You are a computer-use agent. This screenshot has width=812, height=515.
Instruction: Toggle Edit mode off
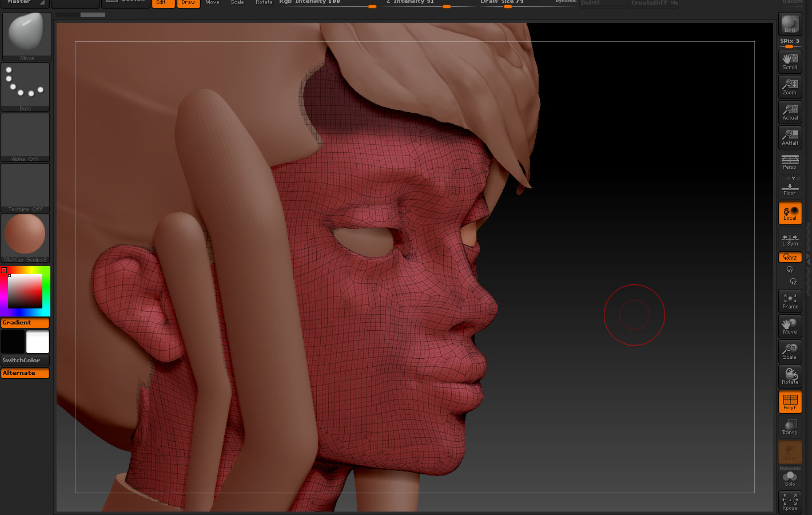pos(163,3)
